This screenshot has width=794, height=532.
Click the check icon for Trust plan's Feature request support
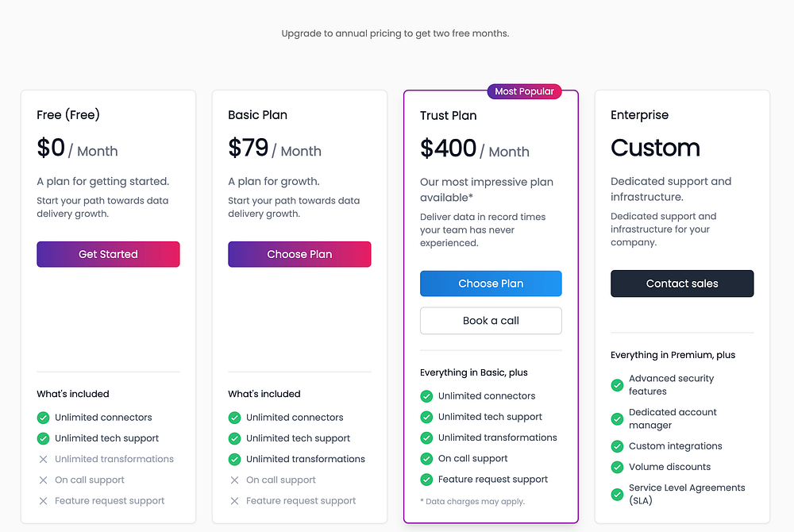[426, 480]
